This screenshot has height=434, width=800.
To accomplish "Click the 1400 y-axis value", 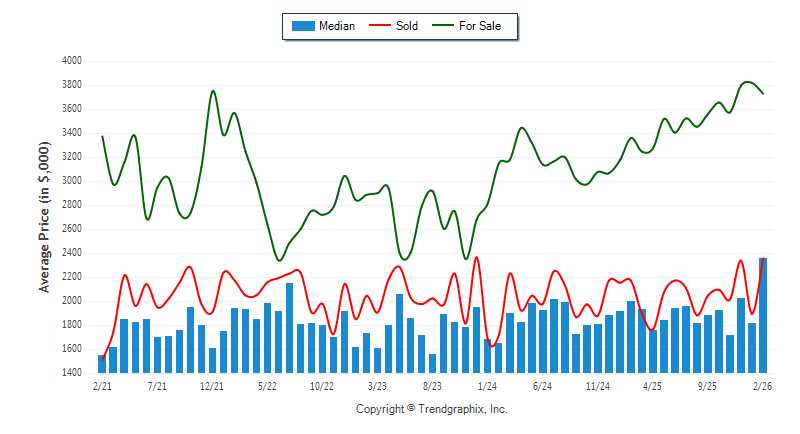I will point(71,373).
